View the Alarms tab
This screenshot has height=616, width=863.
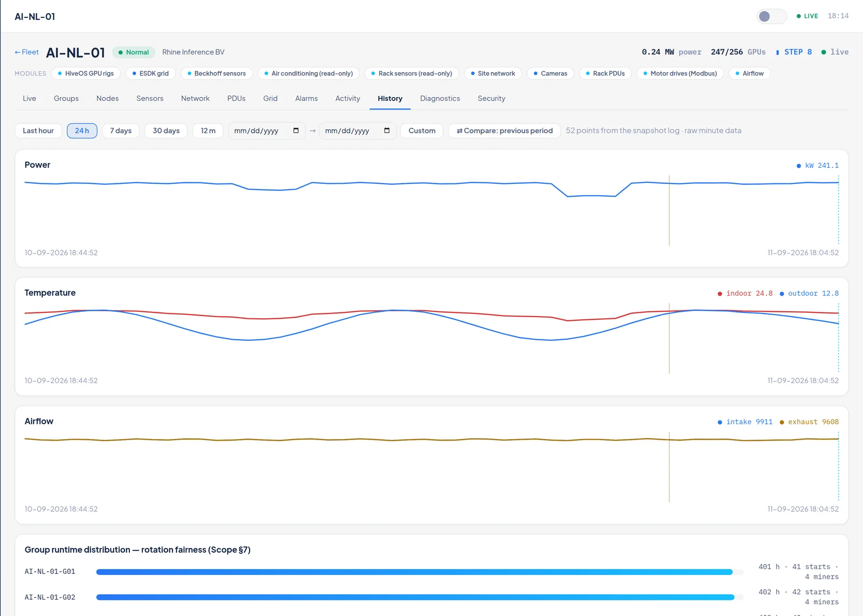tap(306, 99)
